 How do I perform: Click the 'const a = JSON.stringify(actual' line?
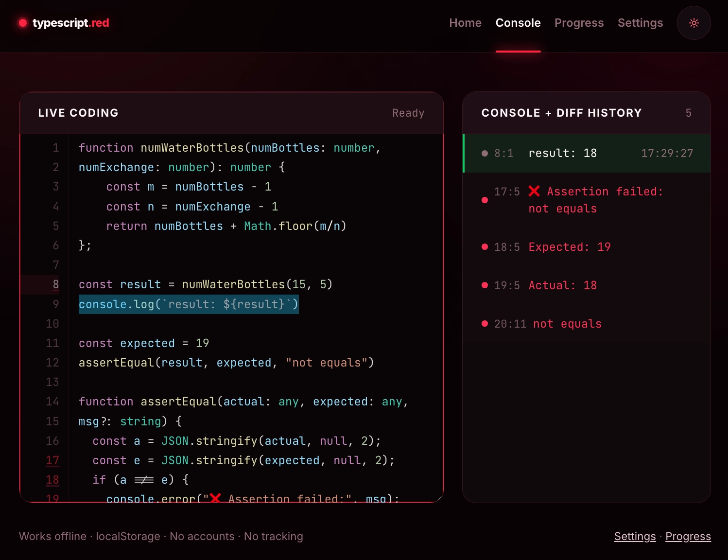[237, 441]
